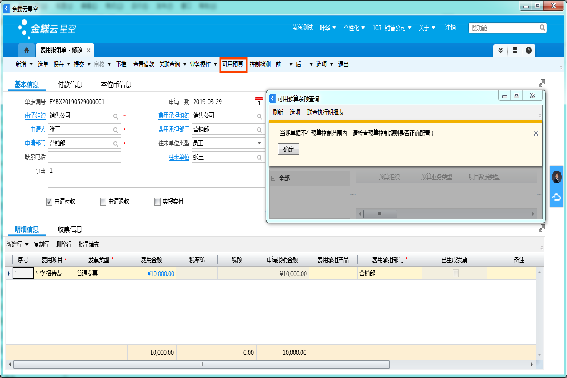Switch to the 付款信息 tab

click(70, 85)
